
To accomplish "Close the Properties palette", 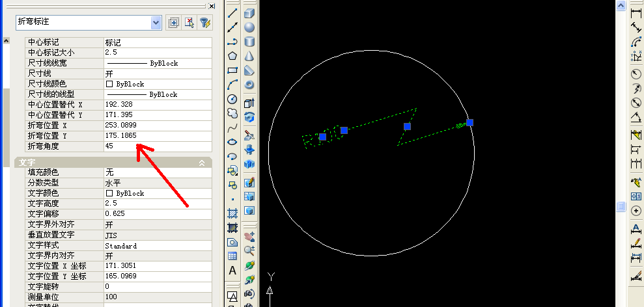I will pyautogui.click(x=211, y=6).
